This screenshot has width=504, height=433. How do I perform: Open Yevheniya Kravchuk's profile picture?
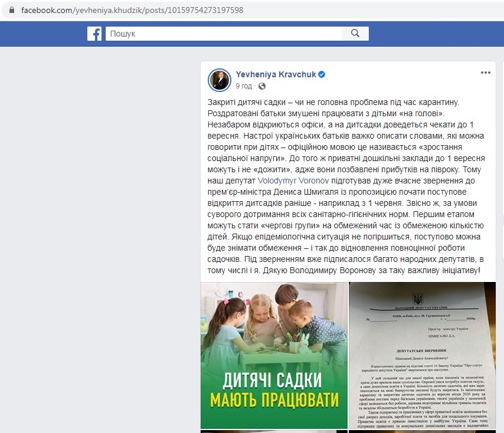pyautogui.click(x=220, y=80)
